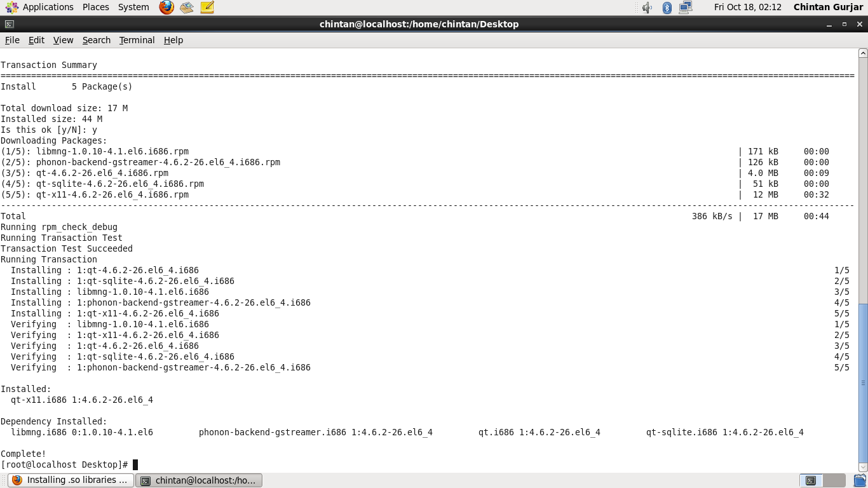
Task: Select the chintan@localhost terminal taskbar entry
Action: tap(199, 480)
